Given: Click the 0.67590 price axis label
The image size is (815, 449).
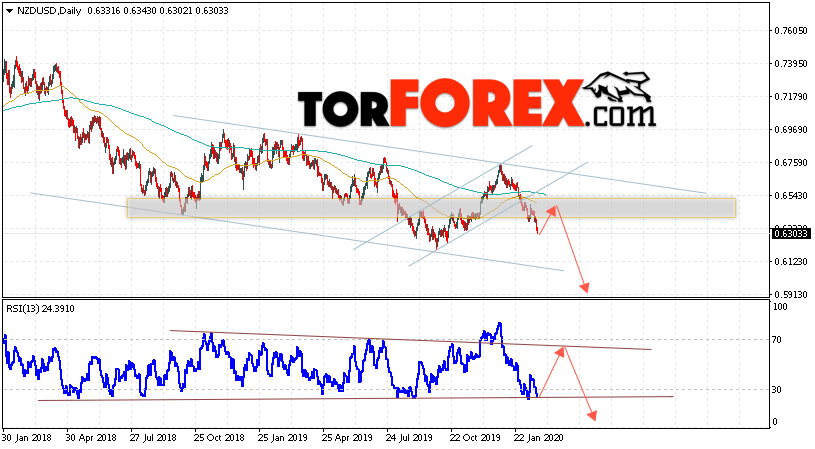Looking at the screenshot, I should point(791,163).
